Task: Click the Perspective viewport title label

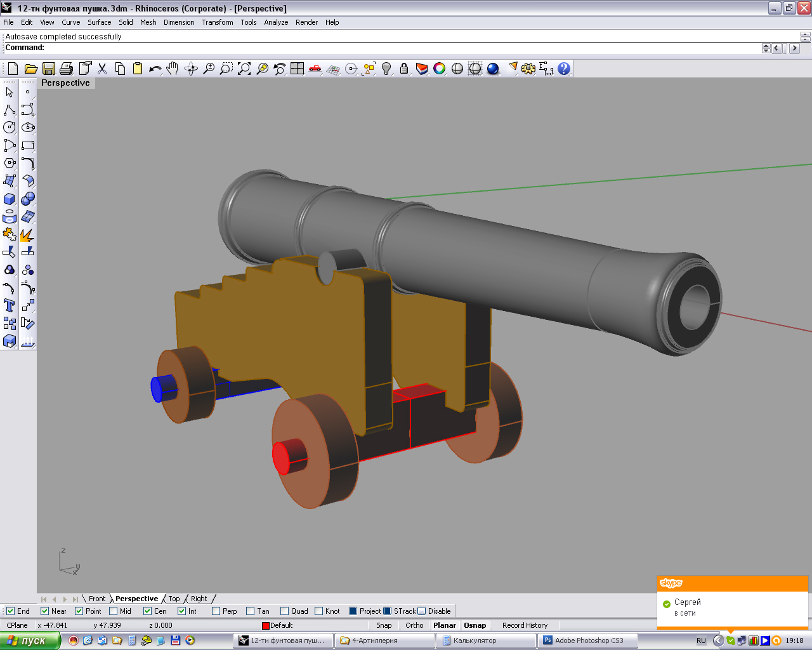Action: tap(65, 83)
